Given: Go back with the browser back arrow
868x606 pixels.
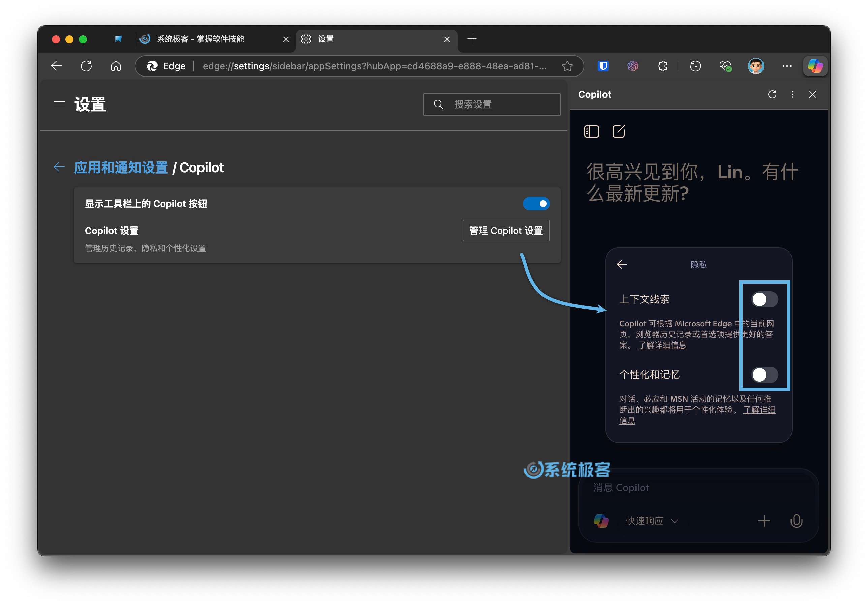Looking at the screenshot, I should [x=57, y=66].
